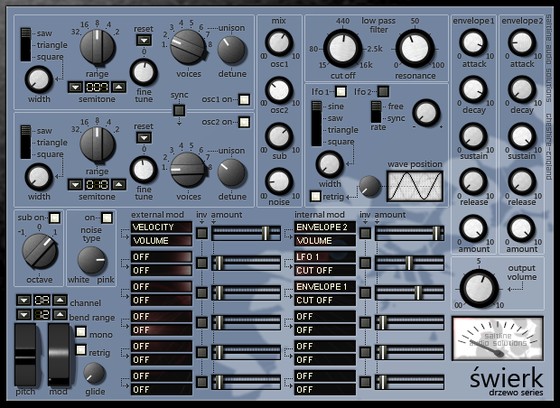Toggle the mono checkbox

81,332
